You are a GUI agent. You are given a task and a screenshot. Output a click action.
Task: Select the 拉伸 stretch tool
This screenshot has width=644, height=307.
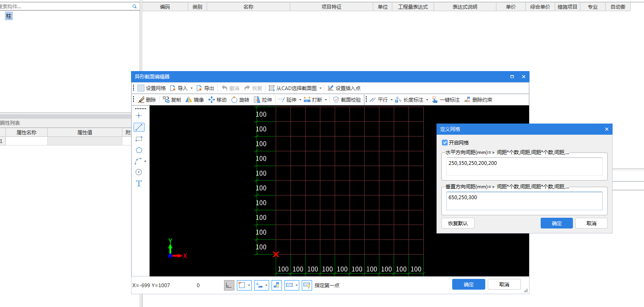coord(263,100)
